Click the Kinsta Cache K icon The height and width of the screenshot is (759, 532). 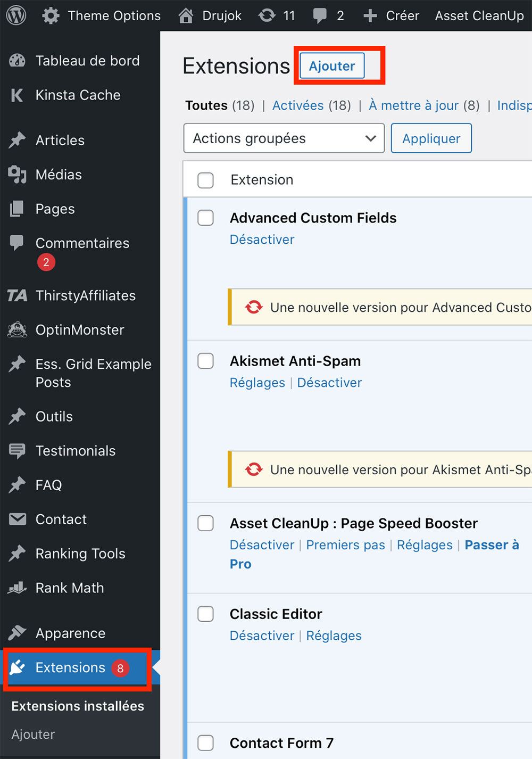17,95
